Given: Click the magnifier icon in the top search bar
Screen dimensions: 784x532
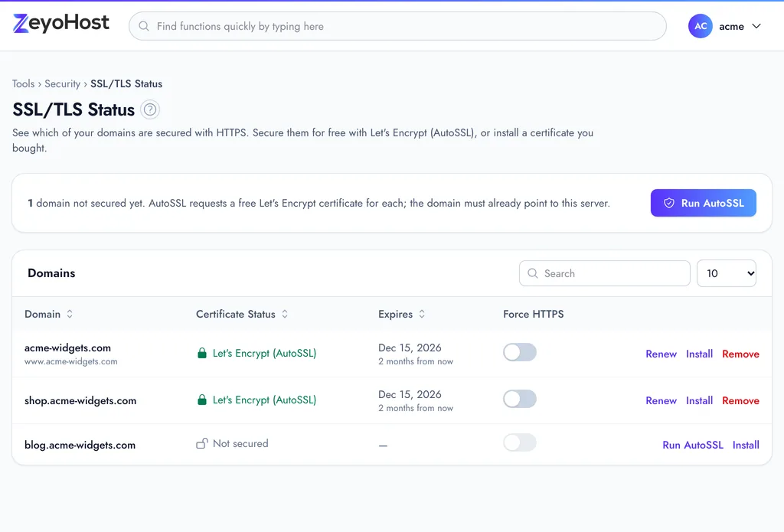Looking at the screenshot, I should (x=144, y=26).
